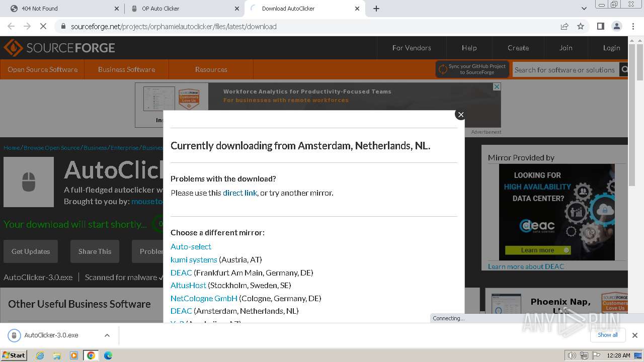Close the OP Auto Clicker tab
This screenshot has width=644, height=362.
[237, 9]
